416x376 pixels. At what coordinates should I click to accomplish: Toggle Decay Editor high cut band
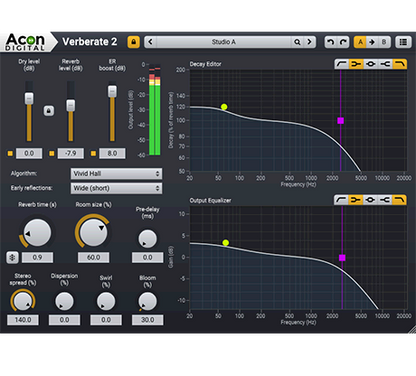400,64
